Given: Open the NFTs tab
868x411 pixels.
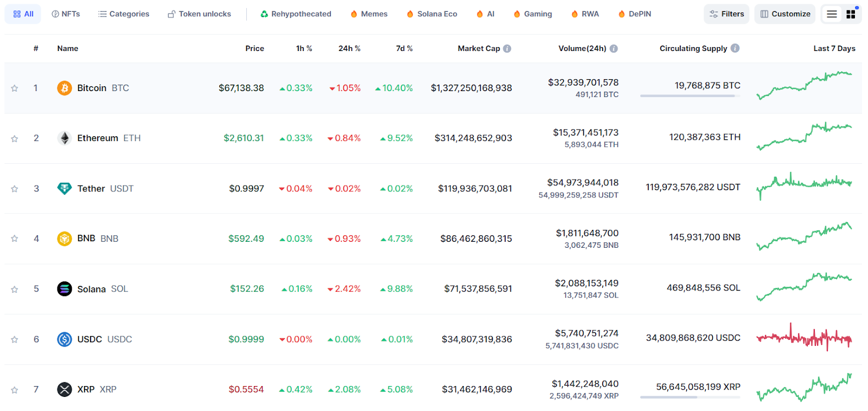Looking at the screenshot, I should tap(66, 14).
